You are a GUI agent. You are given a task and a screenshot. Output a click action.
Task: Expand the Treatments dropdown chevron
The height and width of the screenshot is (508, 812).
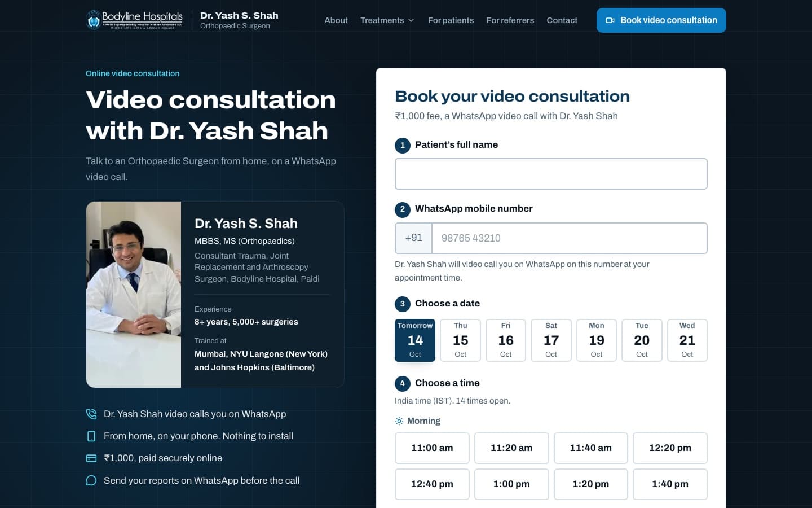point(411,20)
